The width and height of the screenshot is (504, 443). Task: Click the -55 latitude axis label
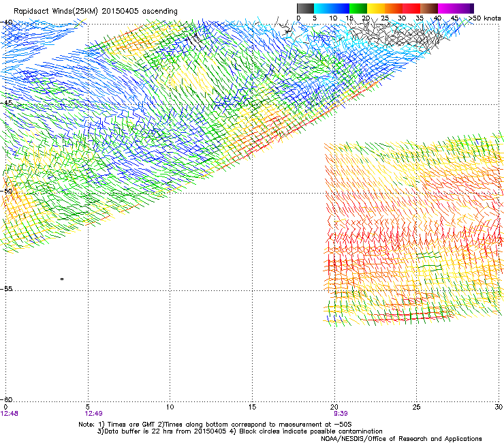pos(6,289)
